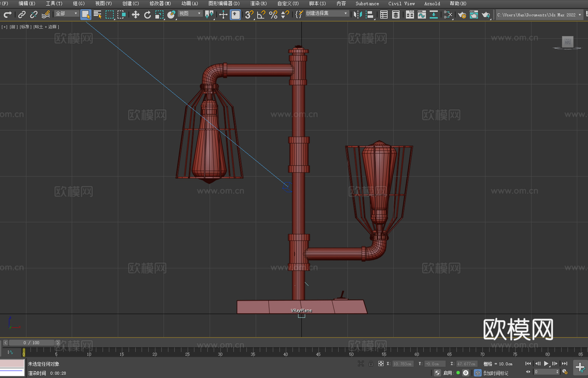The height and width of the screenshot is (378, 588).
Task: Open the 渲染(R) menu
Action: click(x=258, y=3)
